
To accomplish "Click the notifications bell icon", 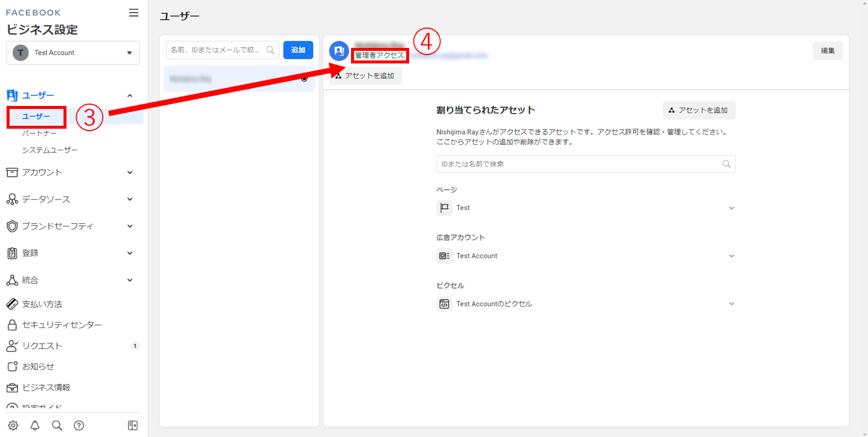I will coord(35,426).
